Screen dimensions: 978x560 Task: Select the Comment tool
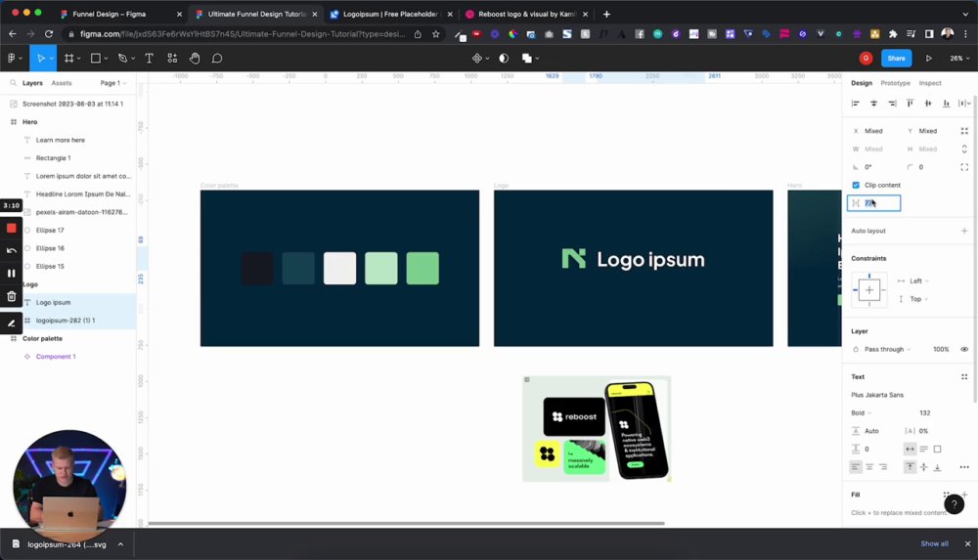[217, 58]
